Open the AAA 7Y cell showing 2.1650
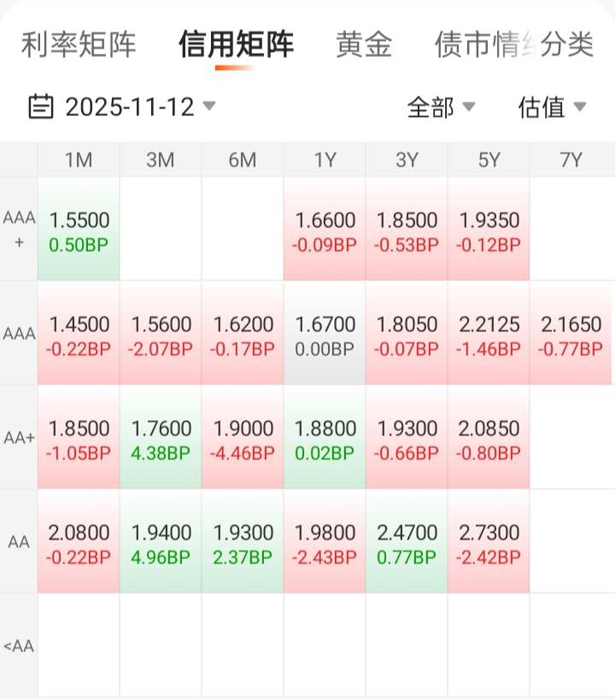Image resolution: width=615 pixels, height=700 pixels. pyautogui.click(x=571, y=335)
